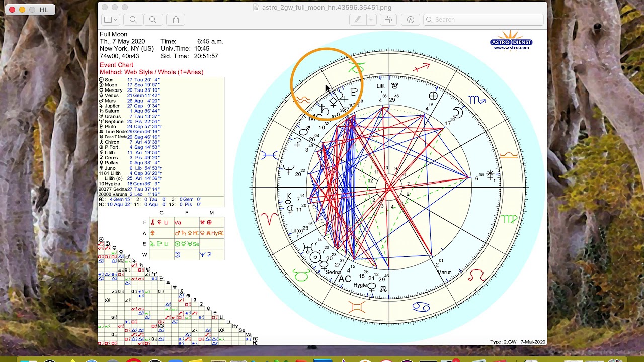The image size is (644, 362).
Task: Click the Ceres row '3 Pis'
Action: (129, 158)
